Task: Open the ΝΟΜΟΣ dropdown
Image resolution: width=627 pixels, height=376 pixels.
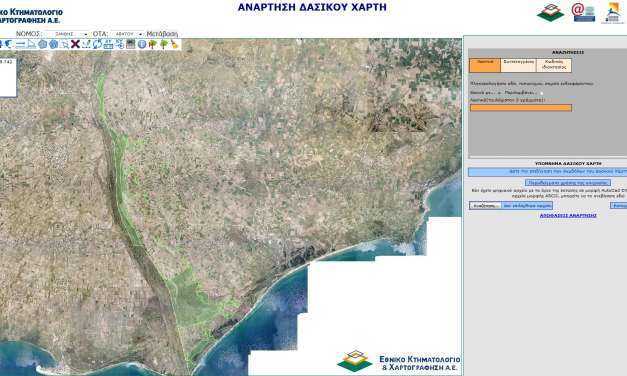Action: [x=66, y=34]
